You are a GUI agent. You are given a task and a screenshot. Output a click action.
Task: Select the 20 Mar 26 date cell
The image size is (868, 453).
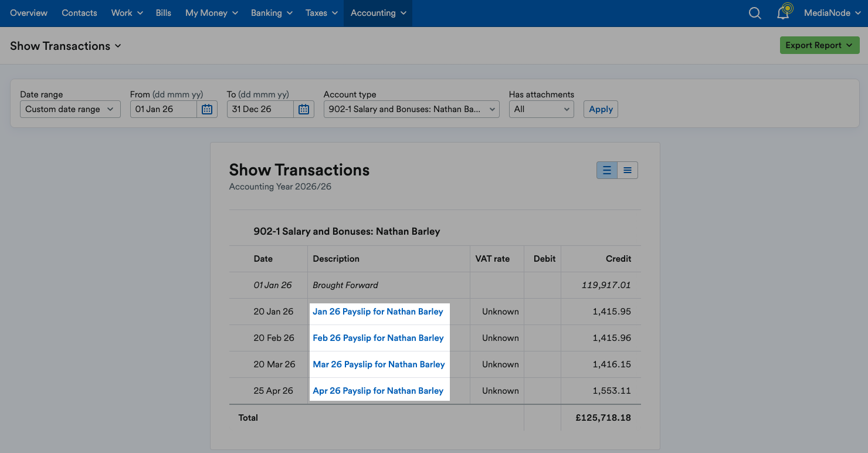(x=274, y=364)
